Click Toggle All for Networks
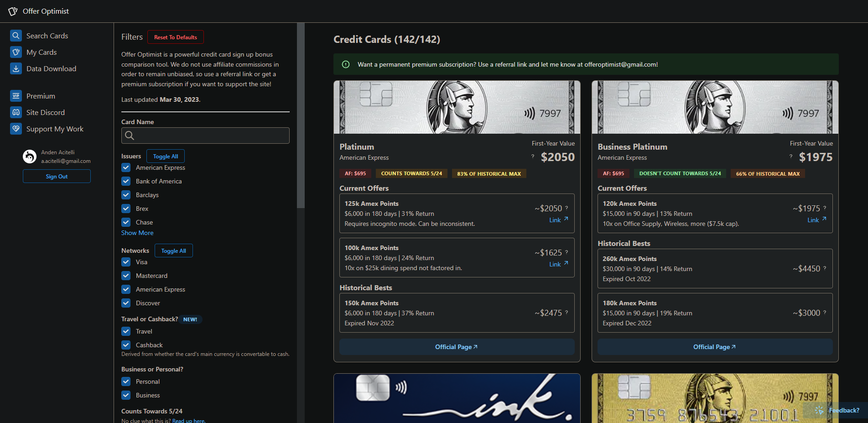This screenshot has width=868, height=423. coord(174,251)
